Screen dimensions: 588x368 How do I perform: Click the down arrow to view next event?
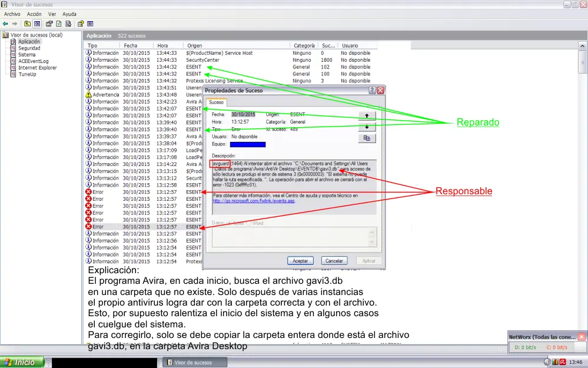click(366, 127)
